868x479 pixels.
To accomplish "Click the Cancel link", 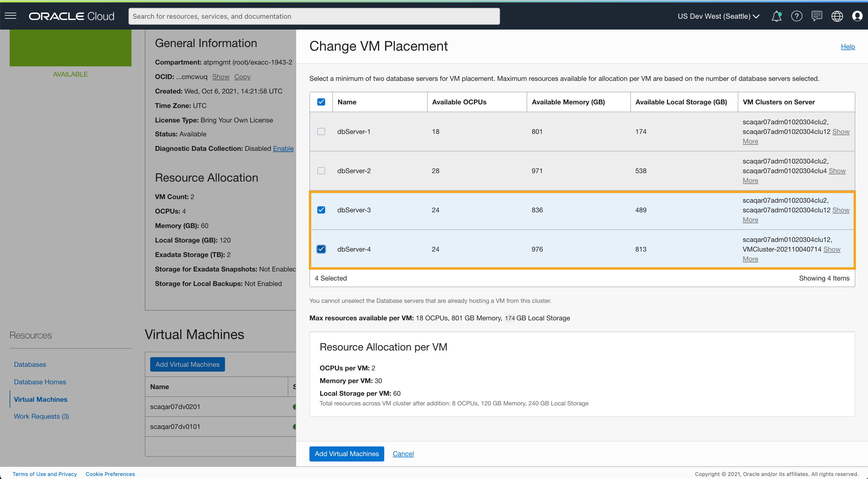I will 403,454.
